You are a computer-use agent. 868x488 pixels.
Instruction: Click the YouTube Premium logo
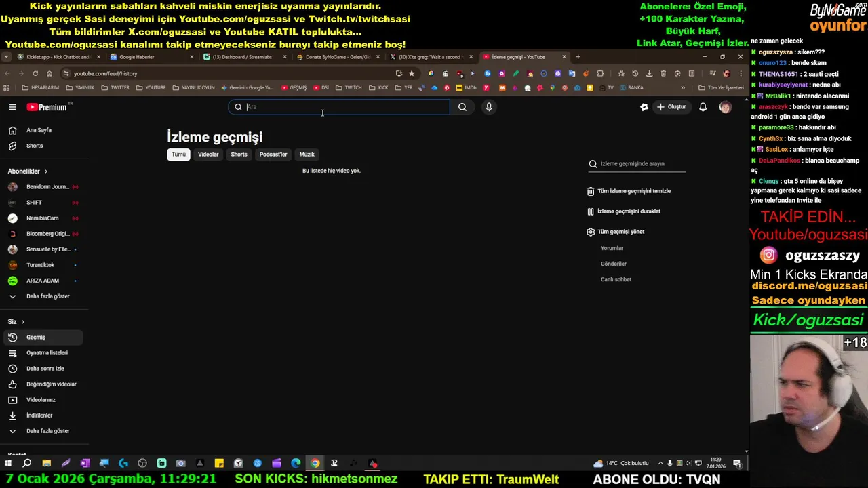tap(47, 107)
